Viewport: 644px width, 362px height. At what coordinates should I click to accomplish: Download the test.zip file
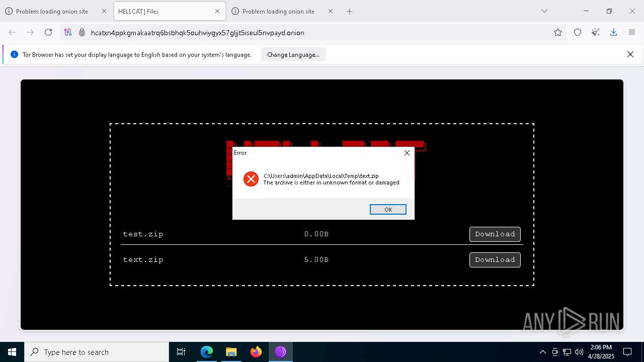495,234
